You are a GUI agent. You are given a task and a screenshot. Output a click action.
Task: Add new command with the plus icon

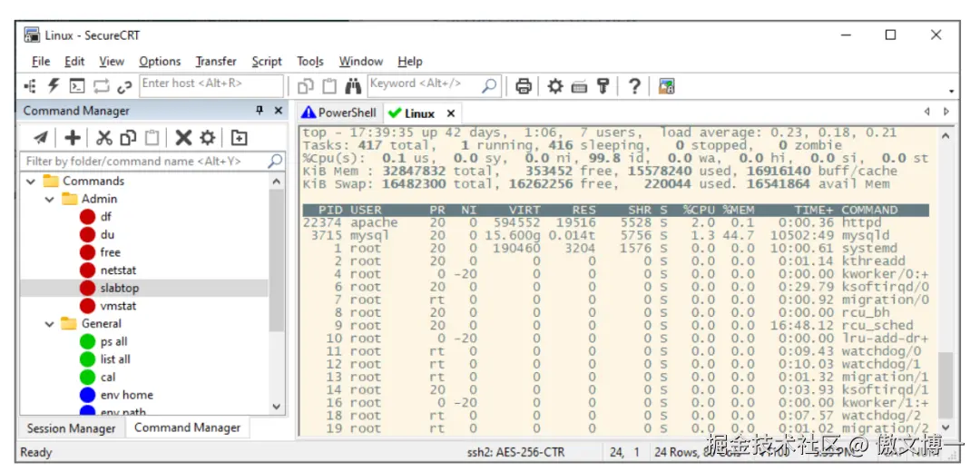(73, 138)
